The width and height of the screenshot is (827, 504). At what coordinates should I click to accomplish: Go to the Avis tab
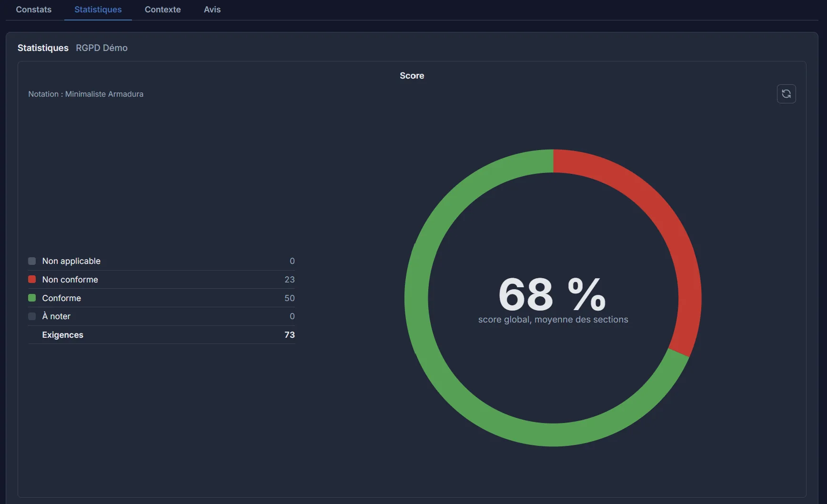pyautogui.click(x=212, y=10)
